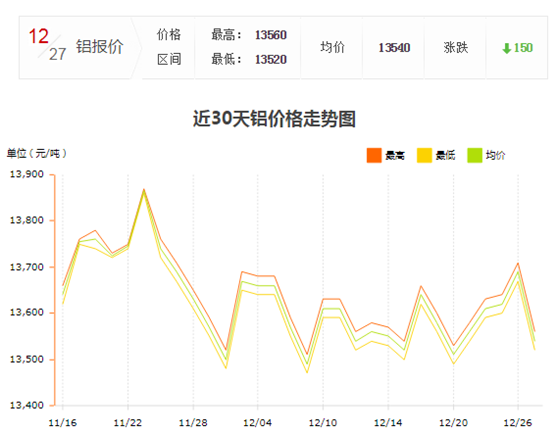558x435 pixels.
Task: Click the 11/22 x-axis date label
Action: [x=128, y=423]
